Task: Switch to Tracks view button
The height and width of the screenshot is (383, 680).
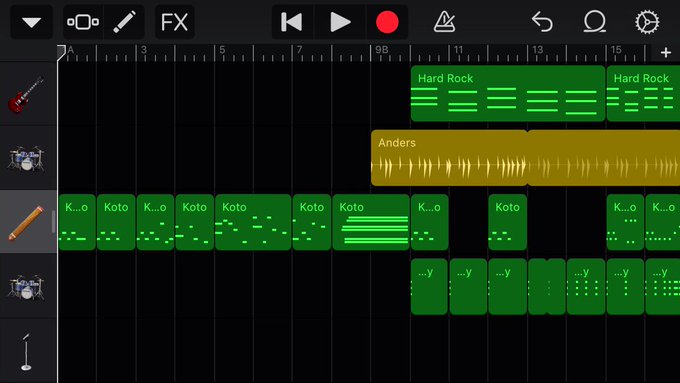Action: (83, 22)
